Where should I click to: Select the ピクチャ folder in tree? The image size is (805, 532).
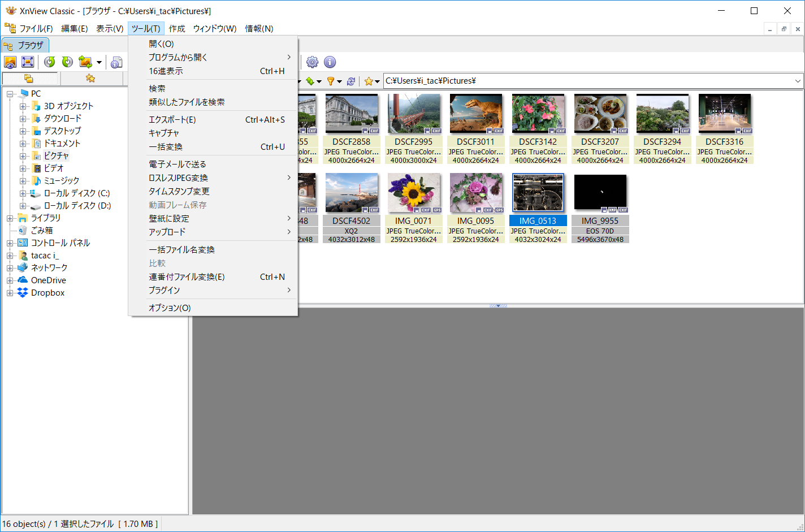[x=57, y=155]
